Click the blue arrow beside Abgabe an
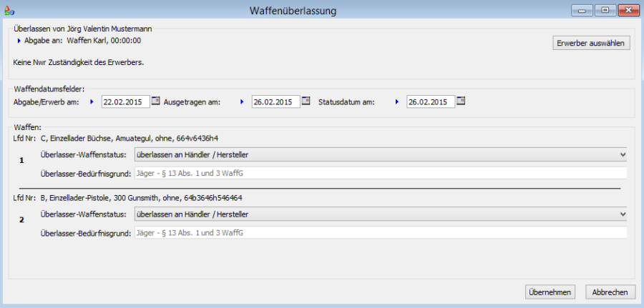The image size is (644, 308). click(x=19, y=41)
